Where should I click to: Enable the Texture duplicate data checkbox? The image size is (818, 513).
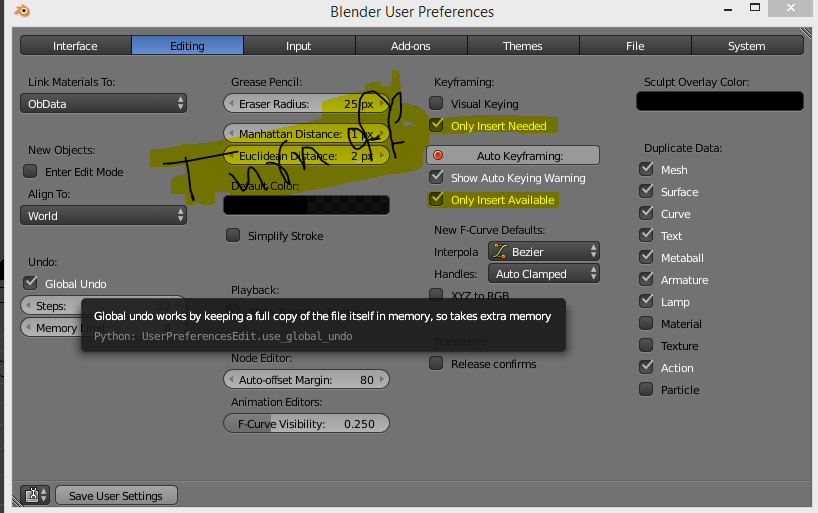(646, 345)
